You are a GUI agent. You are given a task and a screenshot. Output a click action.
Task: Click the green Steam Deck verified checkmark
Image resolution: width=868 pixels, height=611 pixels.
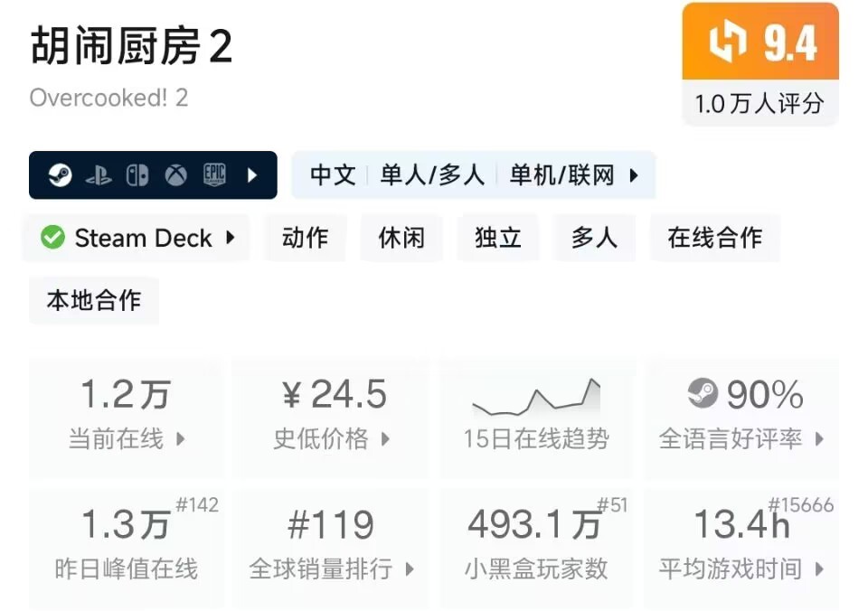click(52, 238)
